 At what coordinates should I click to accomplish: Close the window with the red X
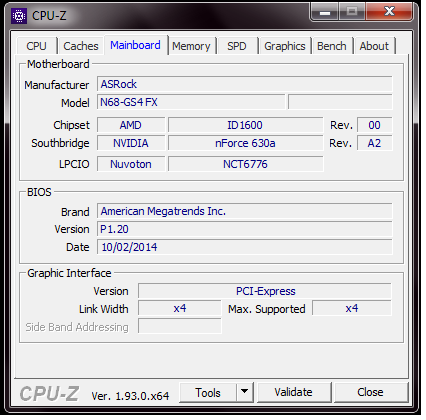click(x=389, y=12)
